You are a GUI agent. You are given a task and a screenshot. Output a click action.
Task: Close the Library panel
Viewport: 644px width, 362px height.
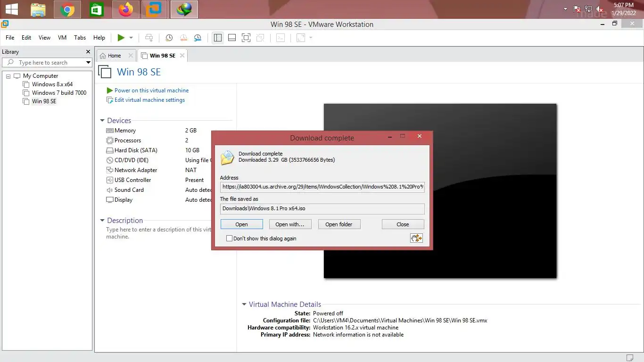(x=88, y=52)
